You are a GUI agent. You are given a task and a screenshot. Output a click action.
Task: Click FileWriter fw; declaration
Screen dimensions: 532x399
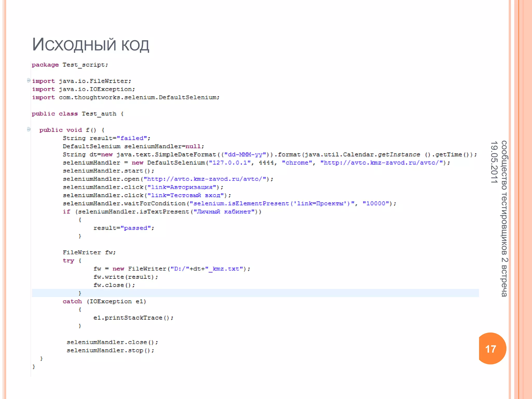(x=89, y=252)
